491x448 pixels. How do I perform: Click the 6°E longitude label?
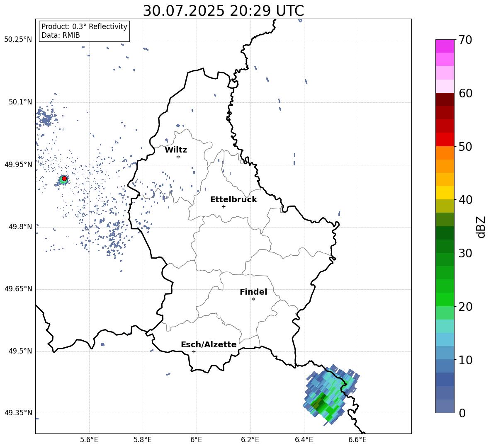pos(196,440)
